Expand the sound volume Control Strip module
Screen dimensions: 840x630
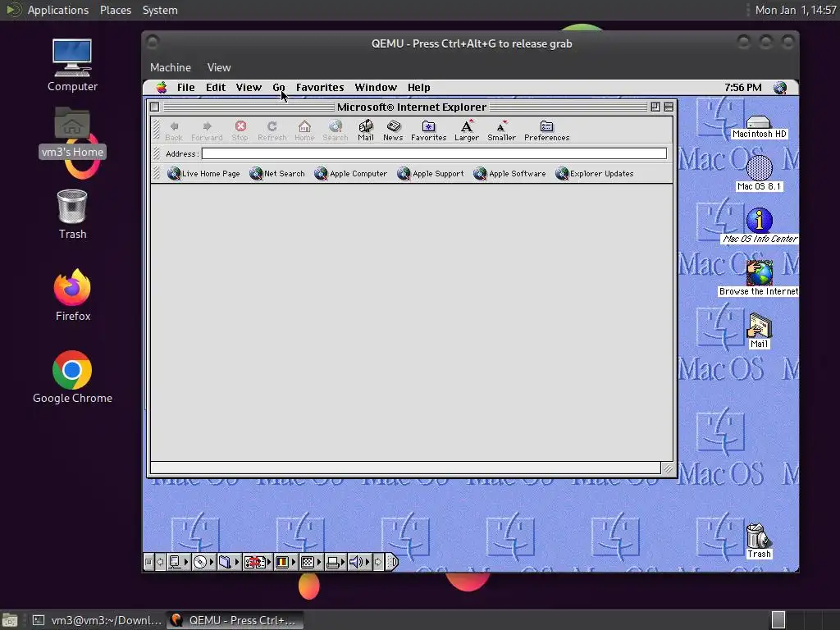pyautogui.click(x=360, y=562)
